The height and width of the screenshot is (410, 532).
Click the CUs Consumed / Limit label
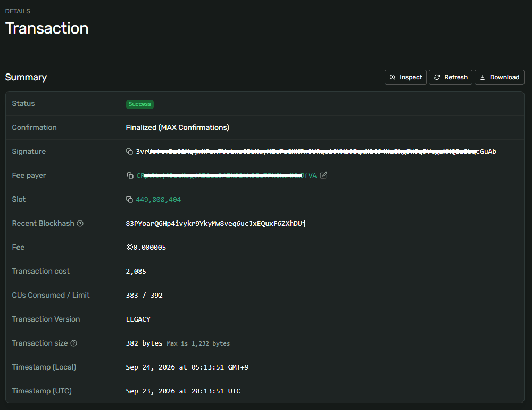(x=51, y=295)
